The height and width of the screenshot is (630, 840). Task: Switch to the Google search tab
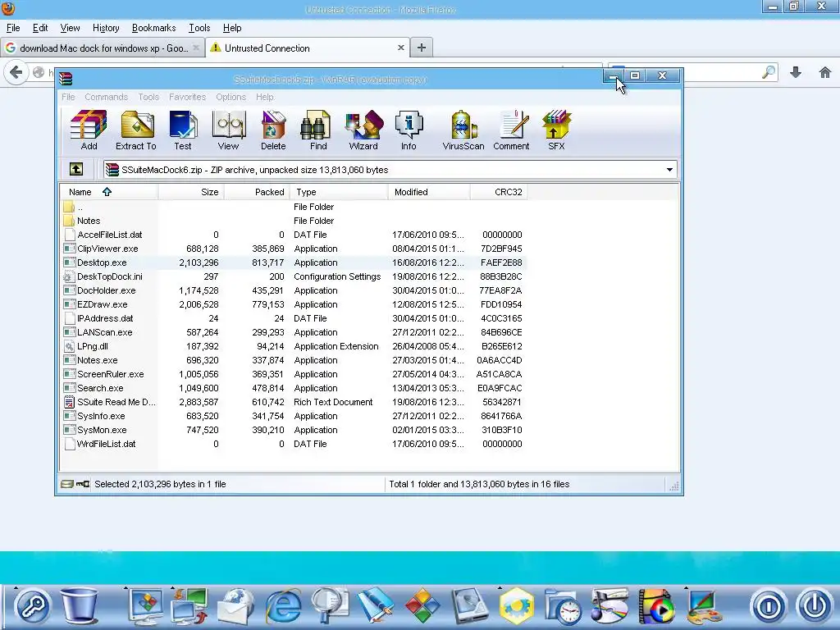tap(103, 48)
